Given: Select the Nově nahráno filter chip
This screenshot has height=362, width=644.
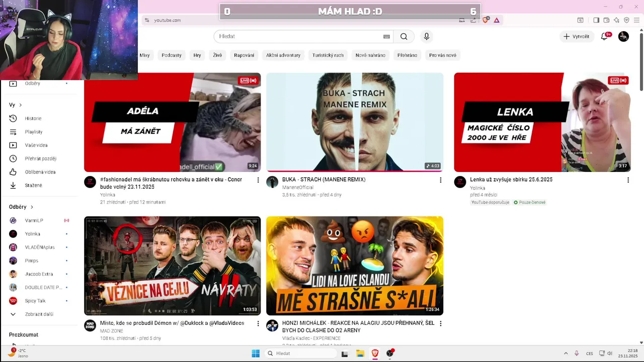Looking at the screenshot, I should (x=370, y=55).
